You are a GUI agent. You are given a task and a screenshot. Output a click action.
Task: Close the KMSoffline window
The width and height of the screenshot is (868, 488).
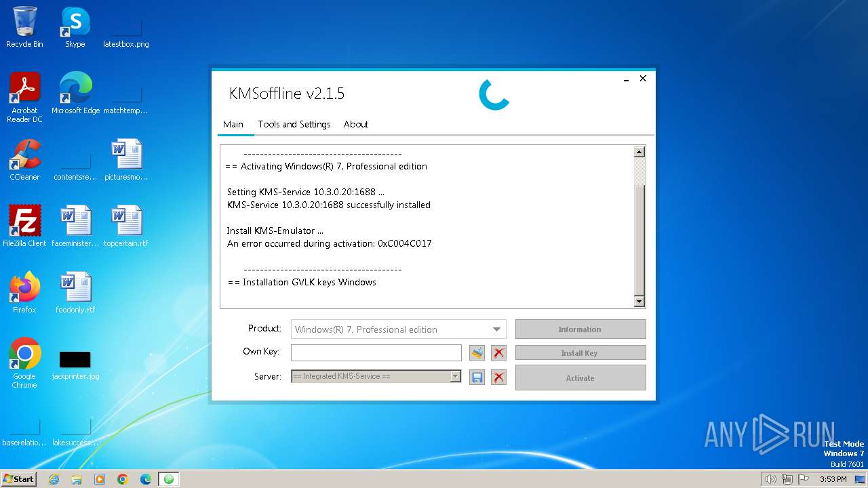tap(643, 79)
